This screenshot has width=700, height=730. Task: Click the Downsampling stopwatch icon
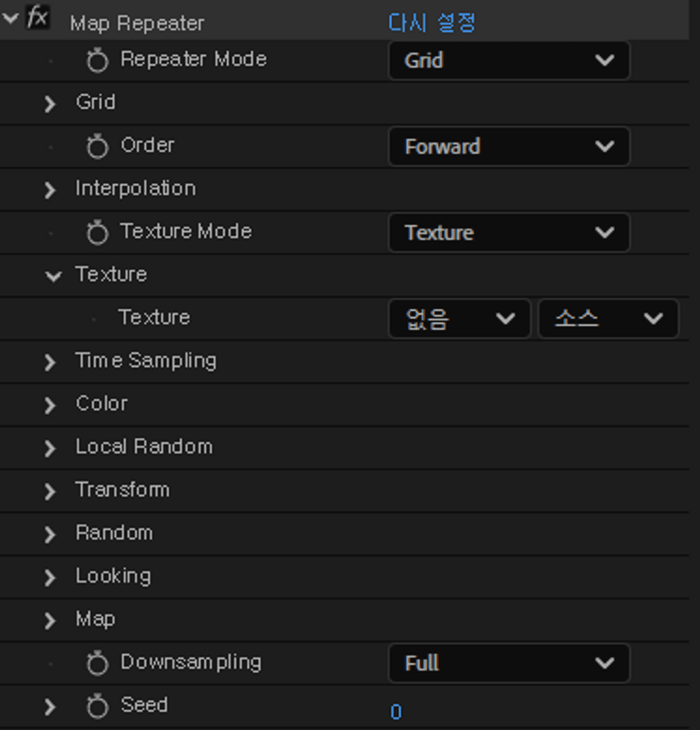pyautogui.click(x=97, y=663)
